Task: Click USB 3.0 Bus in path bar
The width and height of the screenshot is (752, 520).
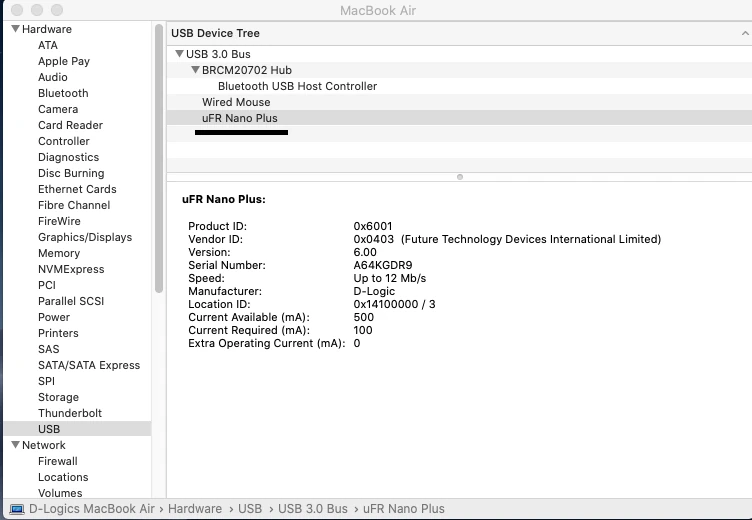Action: pyautogui.click(x=313, y=508)
